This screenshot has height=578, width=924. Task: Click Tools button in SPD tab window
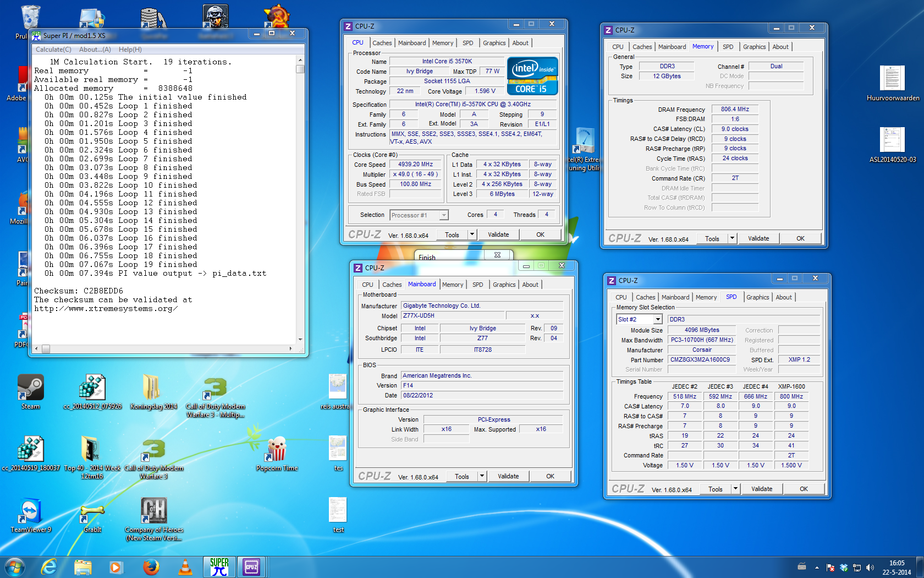[716, 489]
